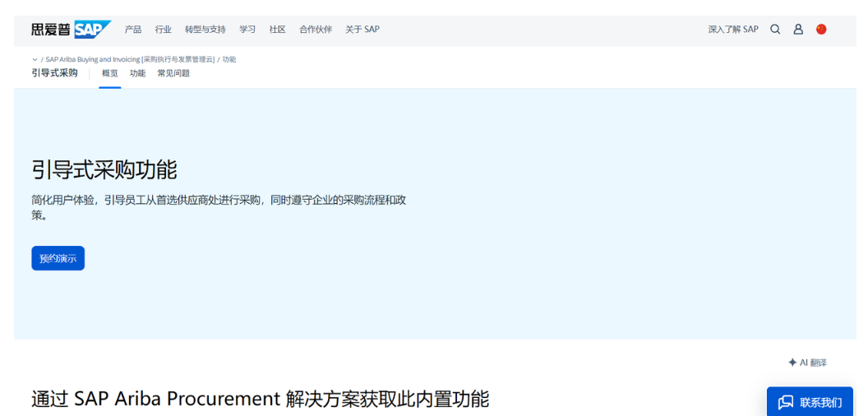Click the 深入了解 SAP link

click(x=733, y=30)
